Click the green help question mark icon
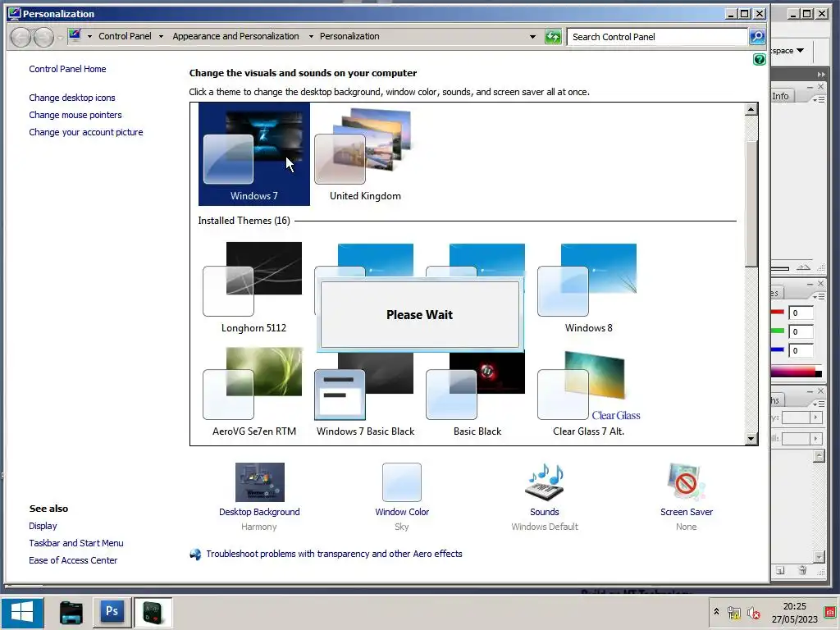The image size is (840, 630). pos(759,59)
